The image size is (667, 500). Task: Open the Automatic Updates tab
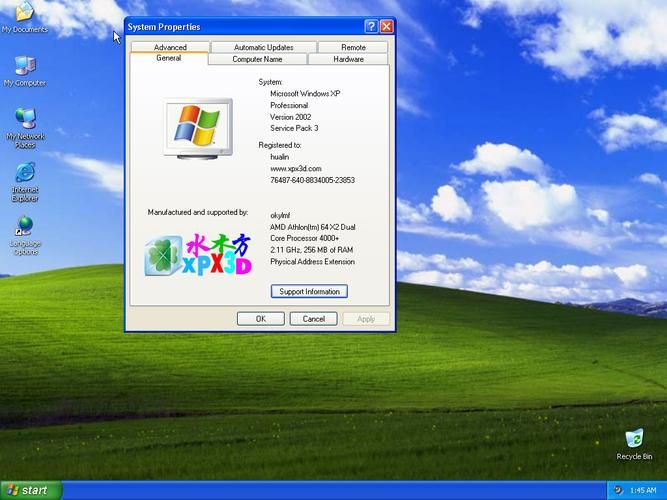(x=263, y=47)
